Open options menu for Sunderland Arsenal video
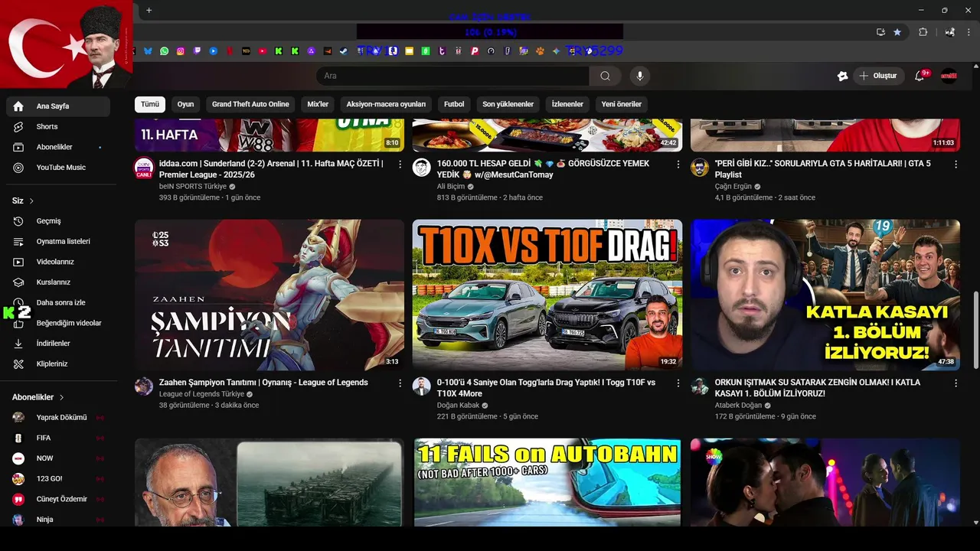980x551 pixels. (x=400, y=165)
